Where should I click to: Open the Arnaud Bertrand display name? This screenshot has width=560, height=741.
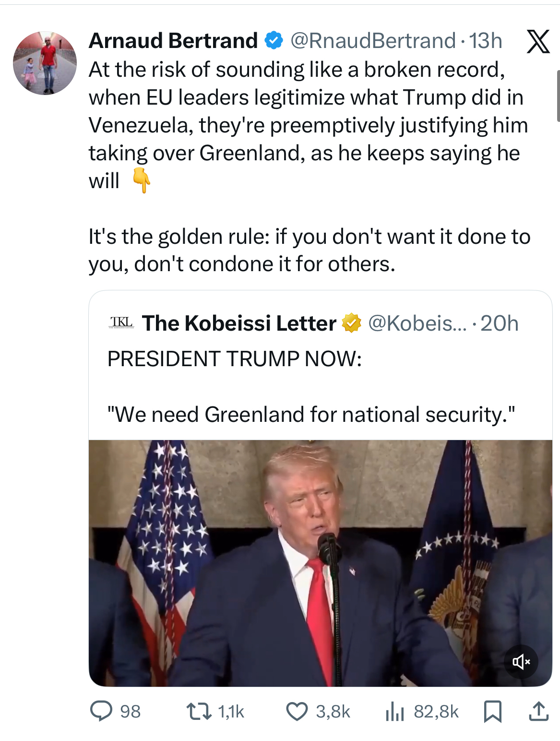pyautogui.click(x=173, y=41)
